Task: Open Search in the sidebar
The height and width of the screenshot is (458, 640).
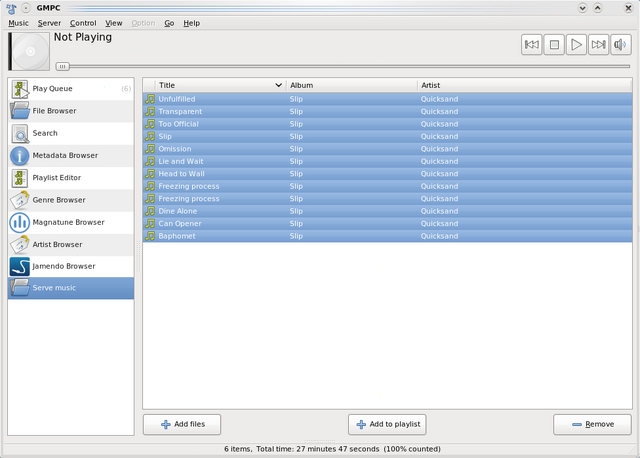Action: click(x=71, y=133)
